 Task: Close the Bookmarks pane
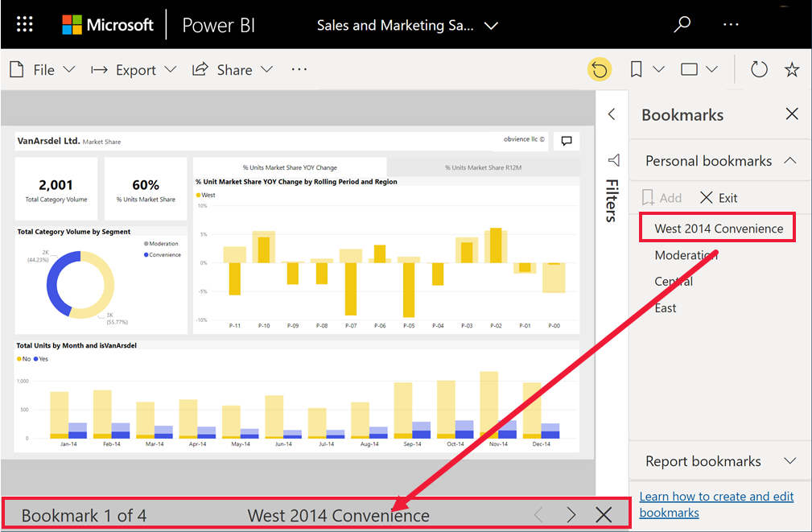point(792,114)
